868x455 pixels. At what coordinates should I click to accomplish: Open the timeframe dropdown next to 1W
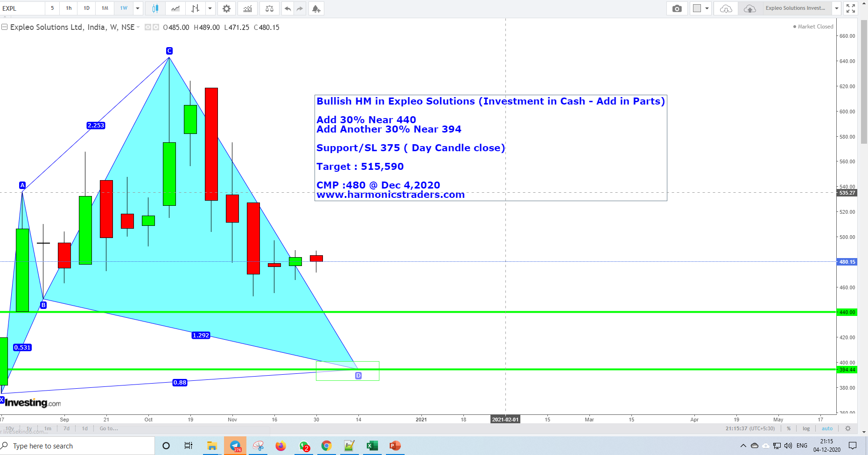138,8
